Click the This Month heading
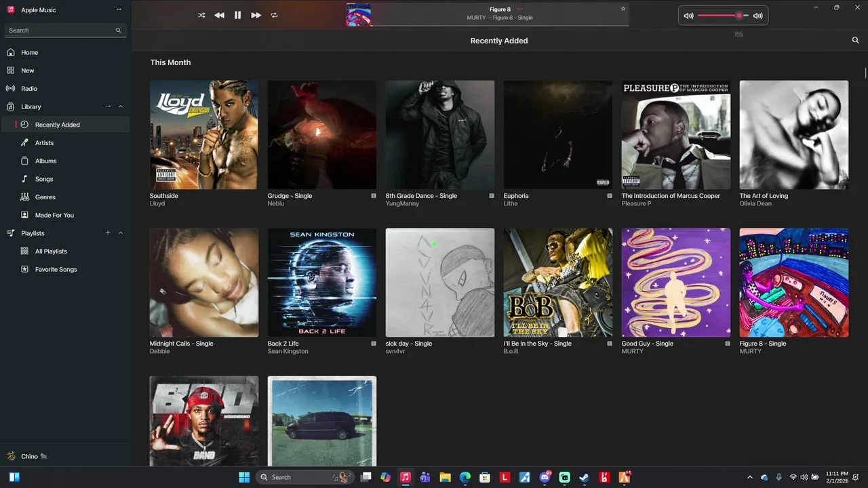Screen dimensions: 868x488 pos(171,62)
